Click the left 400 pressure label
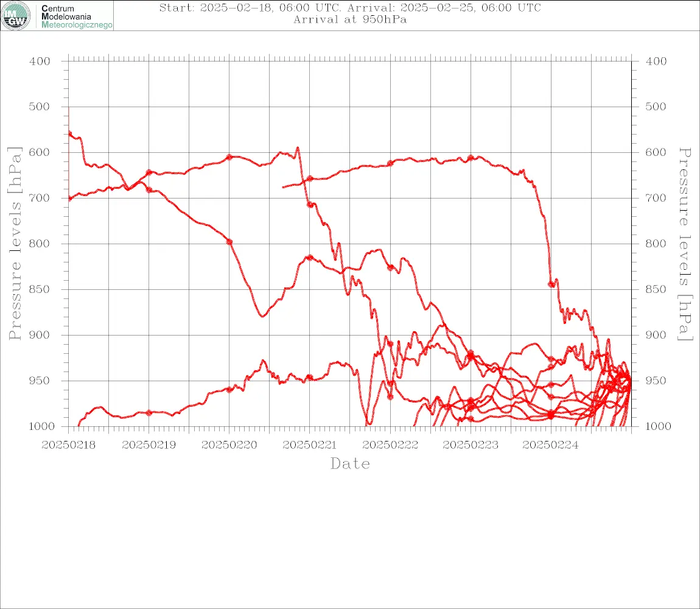The image size is (700, 609). click(x=40, y=62)
